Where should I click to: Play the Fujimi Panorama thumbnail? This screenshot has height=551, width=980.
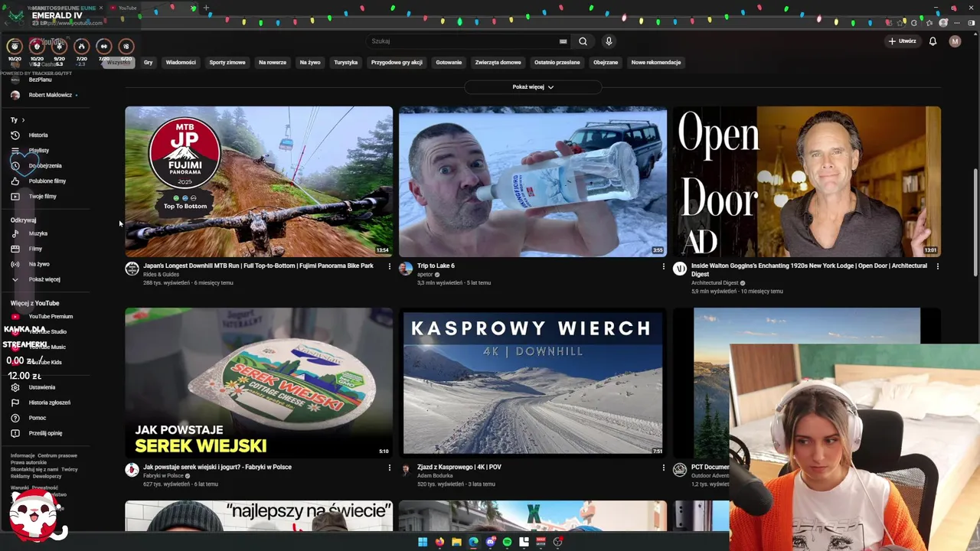(x=259, y=181)
